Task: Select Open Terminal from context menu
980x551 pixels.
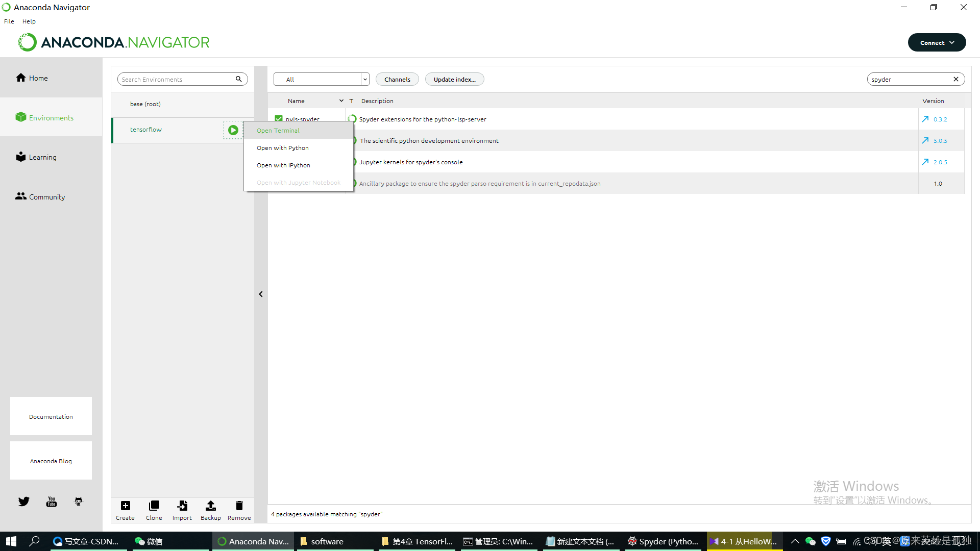Action: pos(278,131)
